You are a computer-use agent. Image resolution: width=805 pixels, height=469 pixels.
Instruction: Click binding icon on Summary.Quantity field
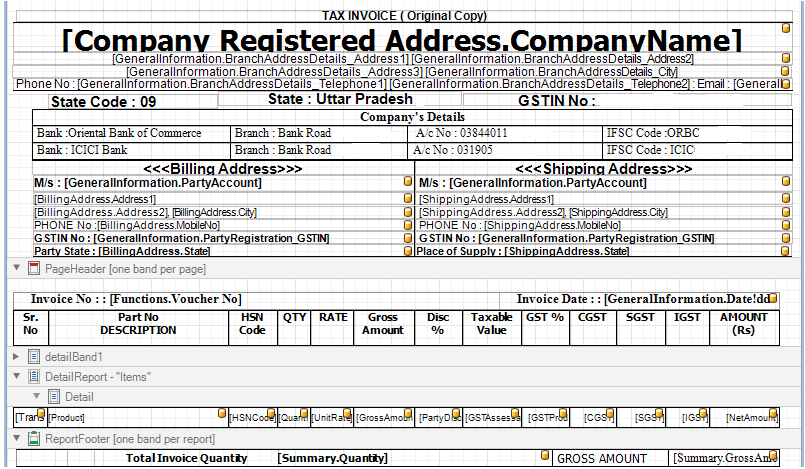pos(545,455)
